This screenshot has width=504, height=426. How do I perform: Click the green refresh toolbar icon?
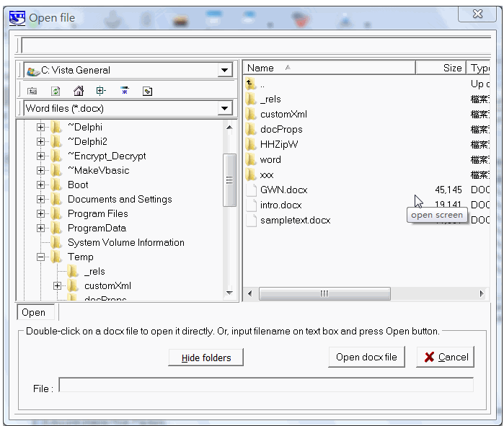pyautogui.click(x=56, y=92)
